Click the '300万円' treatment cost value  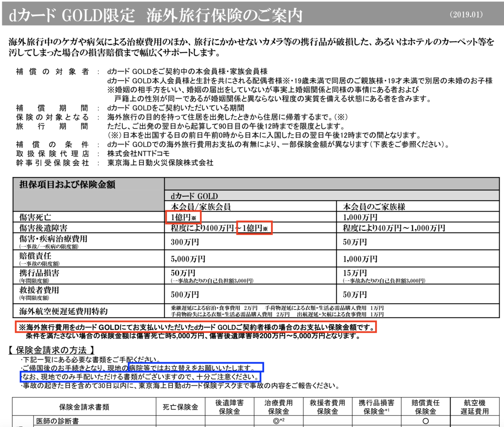(x=185, y=242)
